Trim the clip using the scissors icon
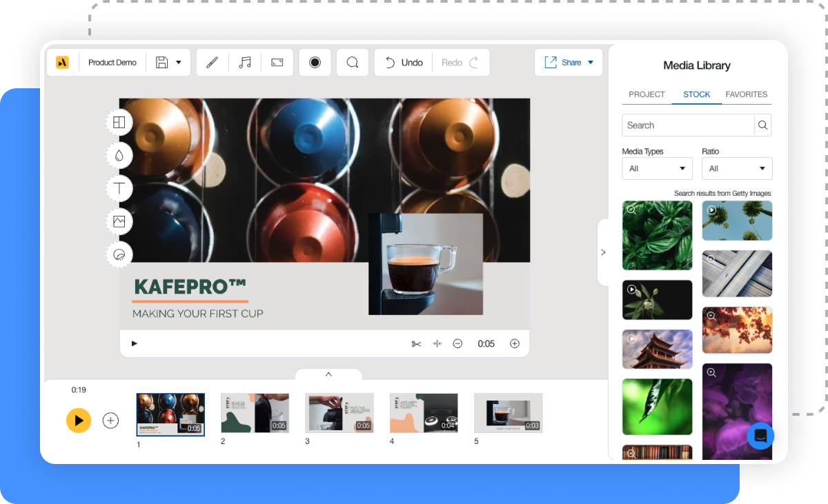 click(x=417, y=343)
